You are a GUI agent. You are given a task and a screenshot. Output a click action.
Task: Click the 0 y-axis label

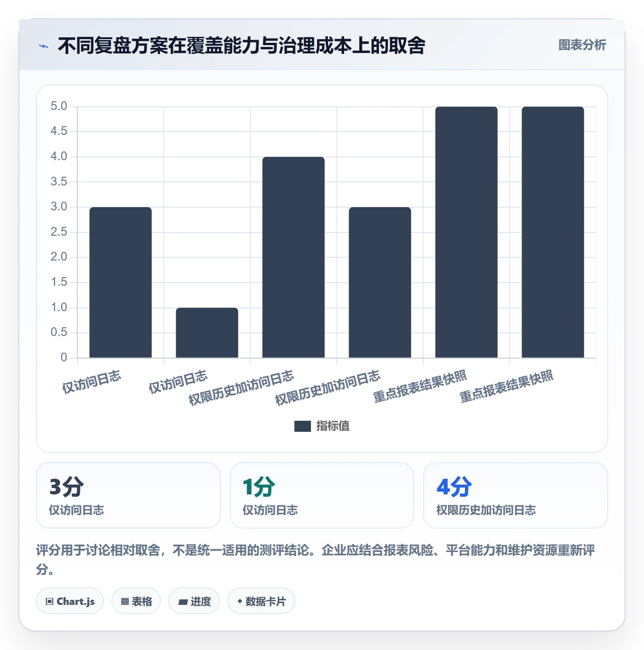[64, 358]
